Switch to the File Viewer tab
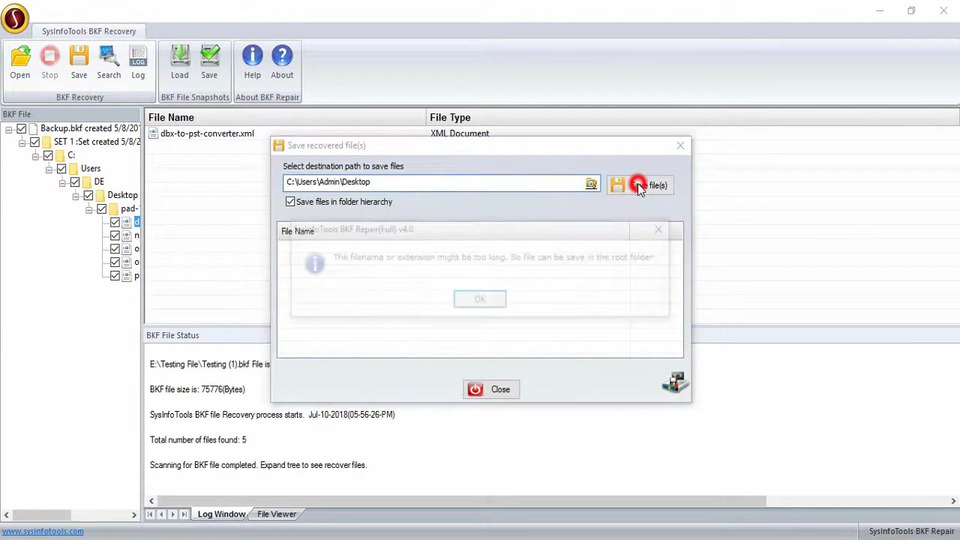This screenshot has height=540, width=960. pos(277,514)
